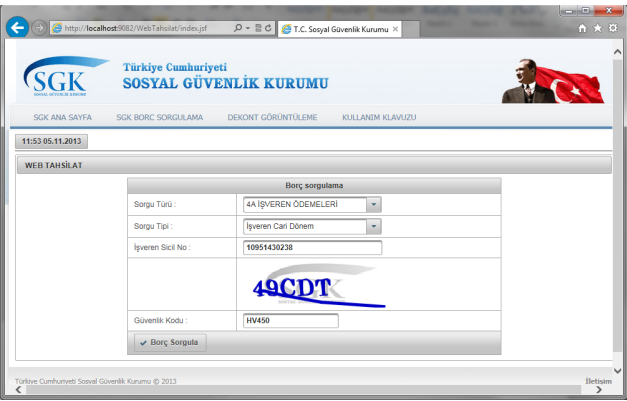Screen dimensions: 627x401
Task: Click the İletişim link in footer
Action: click(x=598, y=381)
